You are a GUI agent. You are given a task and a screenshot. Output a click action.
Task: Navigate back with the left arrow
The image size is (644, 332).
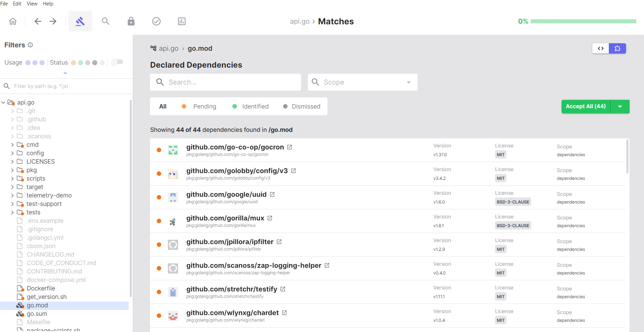[x=38, y=21]
